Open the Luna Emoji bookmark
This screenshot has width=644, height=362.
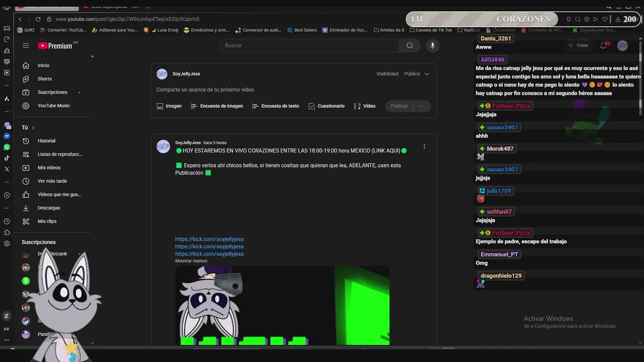[165, 30]
